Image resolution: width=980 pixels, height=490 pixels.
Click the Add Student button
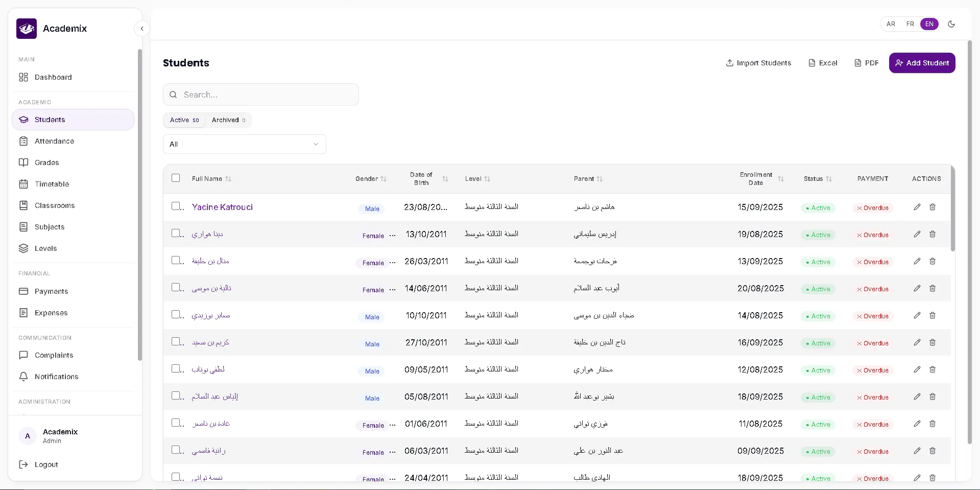tap(922, 63)
